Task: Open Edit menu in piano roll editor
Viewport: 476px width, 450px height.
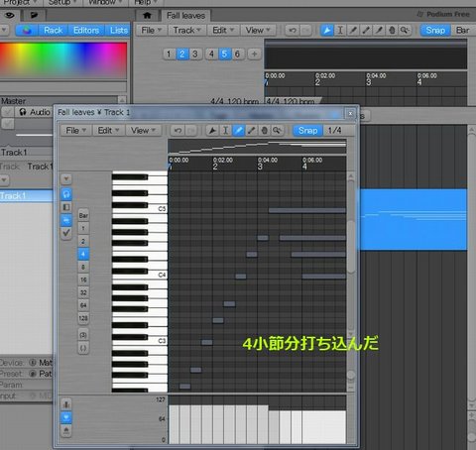Action: [x=108, y=131]
